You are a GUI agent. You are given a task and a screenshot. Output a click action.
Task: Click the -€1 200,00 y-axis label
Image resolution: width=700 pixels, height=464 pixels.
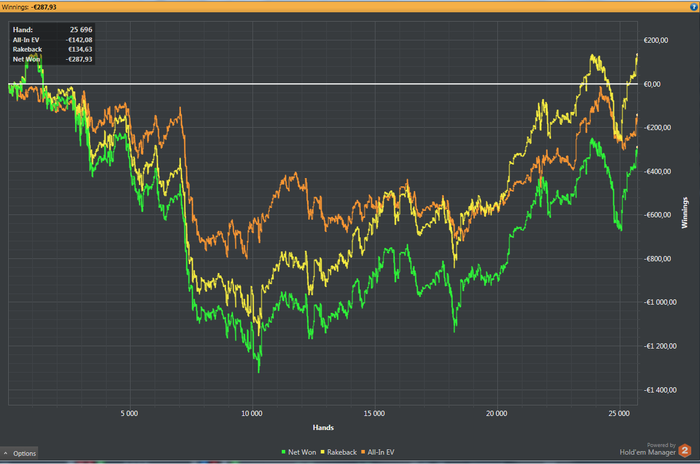click(x=660, y=346)
